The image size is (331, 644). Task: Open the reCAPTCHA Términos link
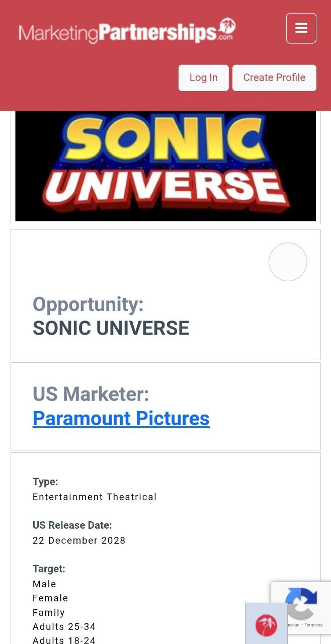click(313, 625)
